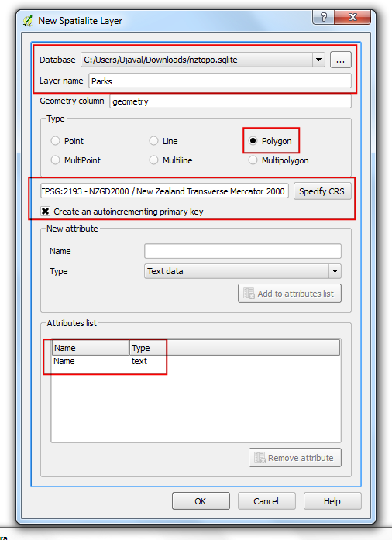This screenshot has height=540, width=392.
Task: Select the Point geometry type
Action: [x=55, y=141]
